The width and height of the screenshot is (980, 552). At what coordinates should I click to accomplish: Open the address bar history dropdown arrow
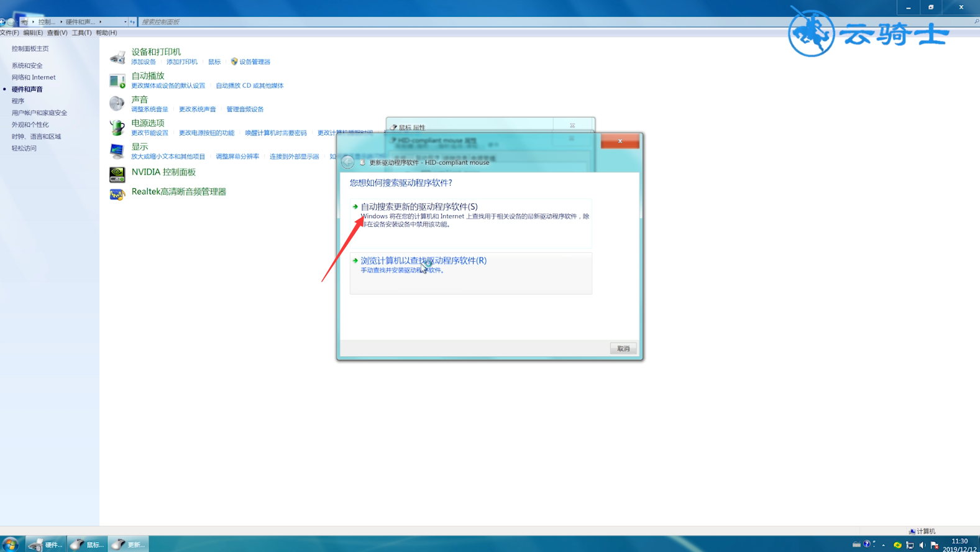coord(125,22)
